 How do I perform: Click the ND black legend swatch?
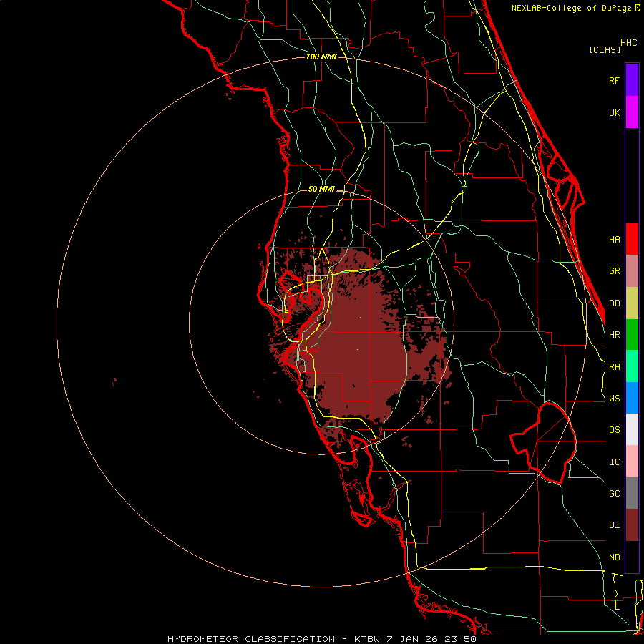[632, 557]
